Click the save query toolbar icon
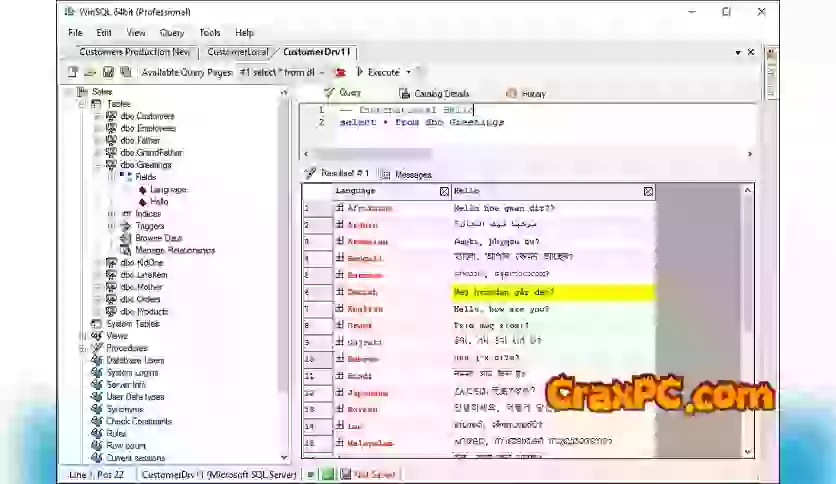Viewport: 836px width, 484px height. tap(108, 72)
